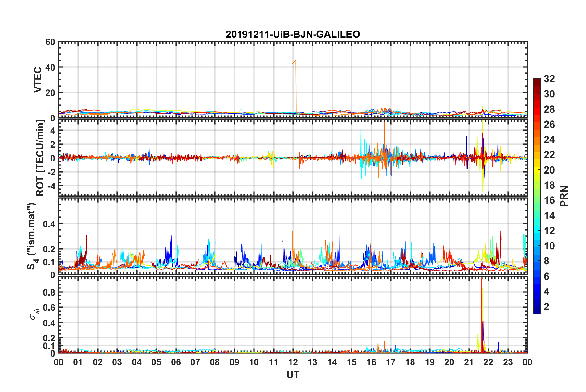
Task: Click colorbar tick label 28
Action: (x=549, y=109)
